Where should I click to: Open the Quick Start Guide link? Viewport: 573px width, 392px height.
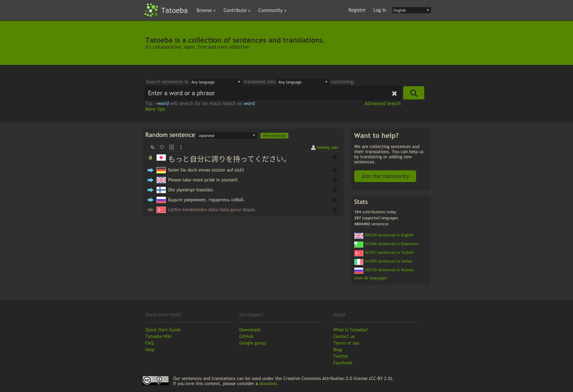click(163, 330)
